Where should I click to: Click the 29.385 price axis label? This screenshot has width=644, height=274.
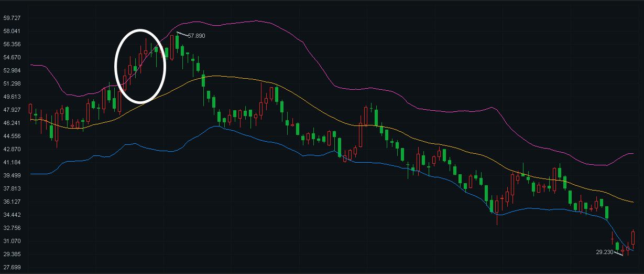(12, 254)
